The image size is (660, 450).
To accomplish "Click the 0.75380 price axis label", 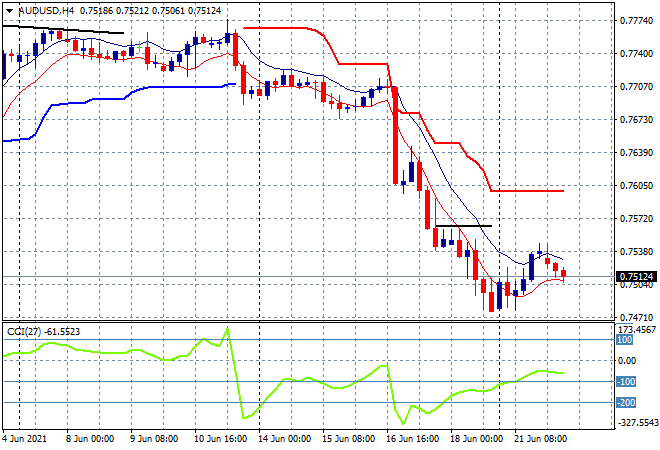I will tap(636, 252).
